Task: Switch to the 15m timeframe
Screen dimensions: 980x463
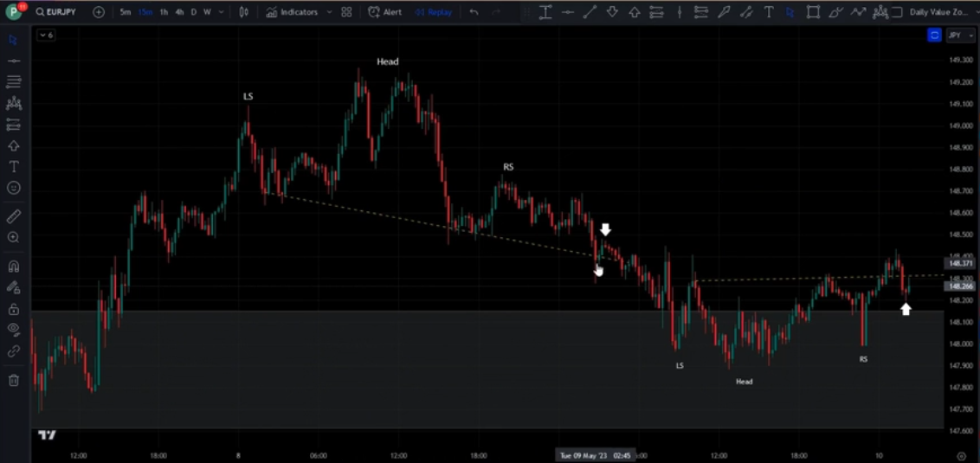Action: [145, 12]
